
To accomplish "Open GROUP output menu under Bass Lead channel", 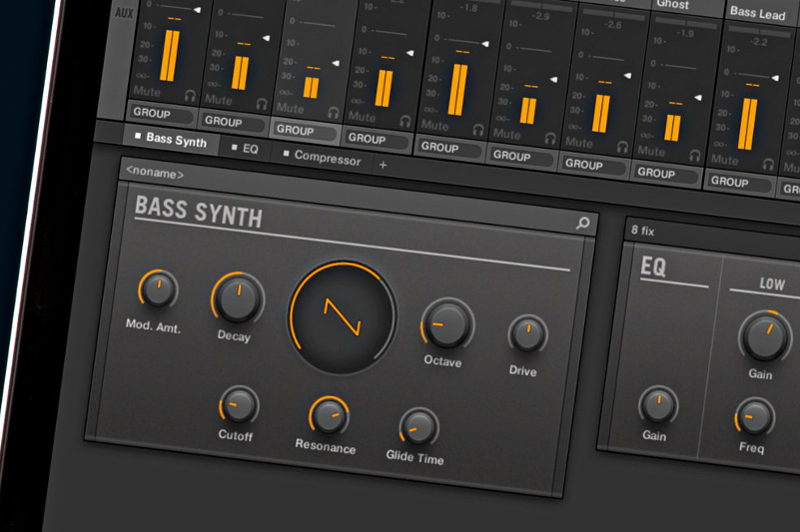I will click(739, 182).
